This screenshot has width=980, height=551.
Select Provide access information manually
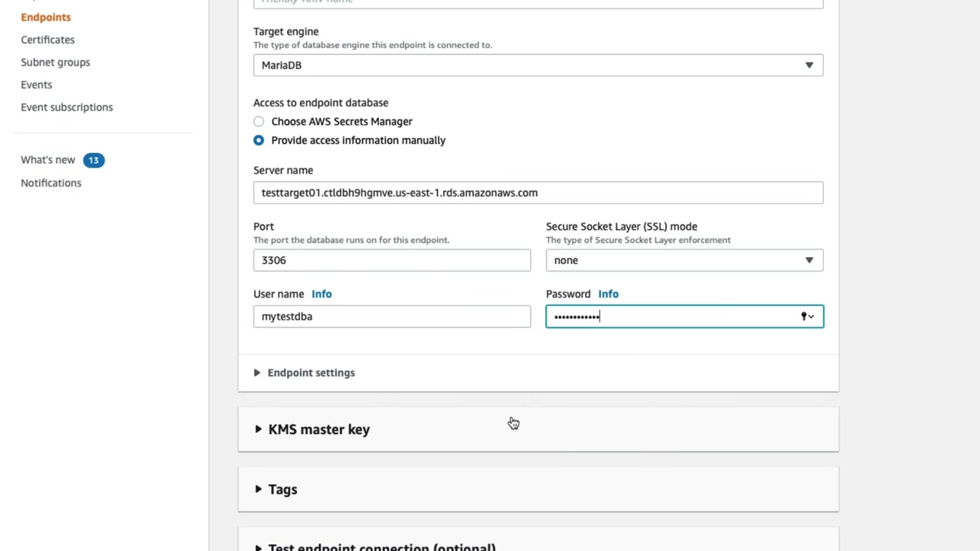[x=259, y=140]
